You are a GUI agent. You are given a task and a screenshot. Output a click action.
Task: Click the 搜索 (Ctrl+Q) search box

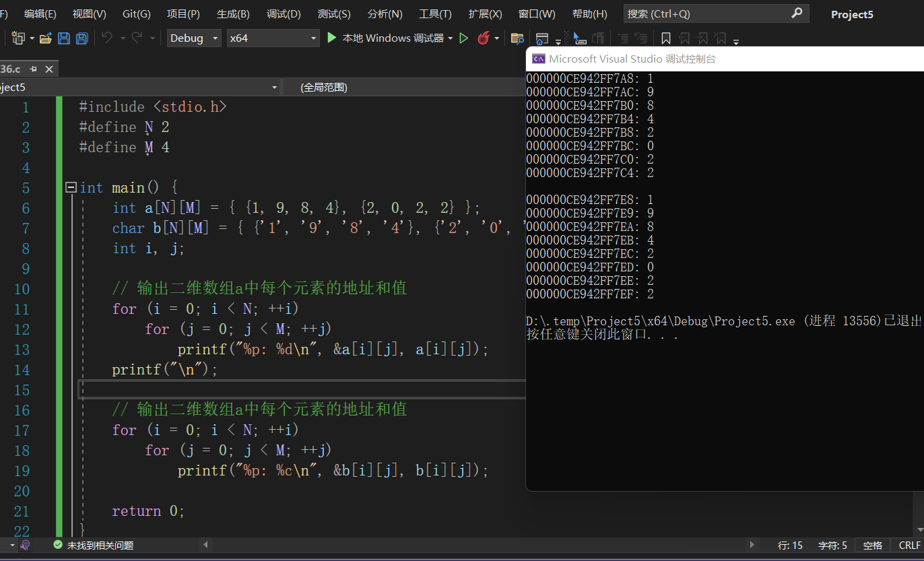(x=717, y=13)
